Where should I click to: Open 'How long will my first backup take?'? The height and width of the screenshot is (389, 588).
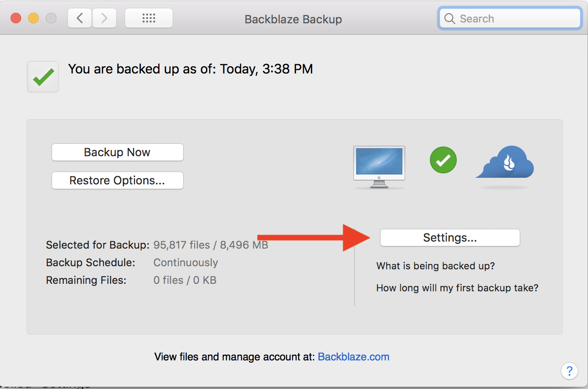tap(457, 288)
